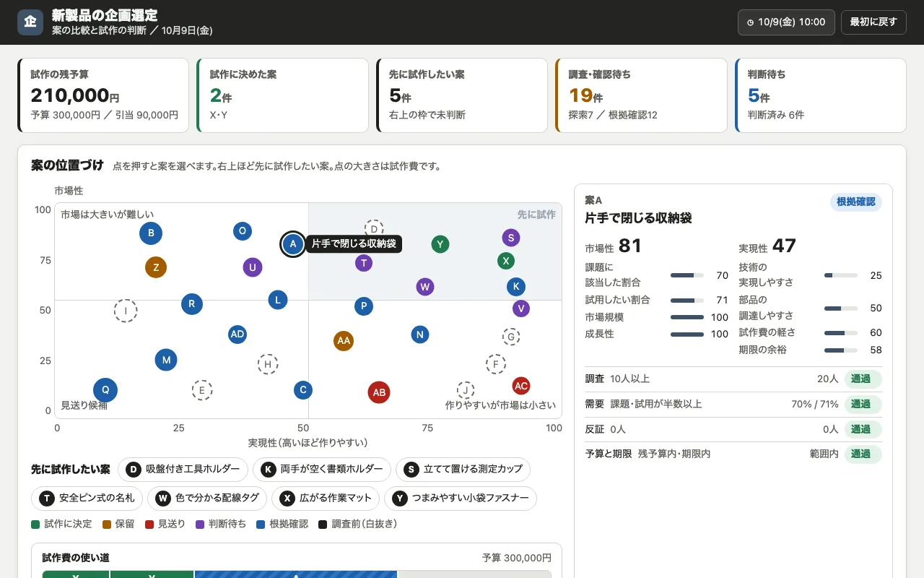Viewport: 924px width, 578px height.
Task: Click the 最初に戻す reset button
Action: (x=873, y=22)
